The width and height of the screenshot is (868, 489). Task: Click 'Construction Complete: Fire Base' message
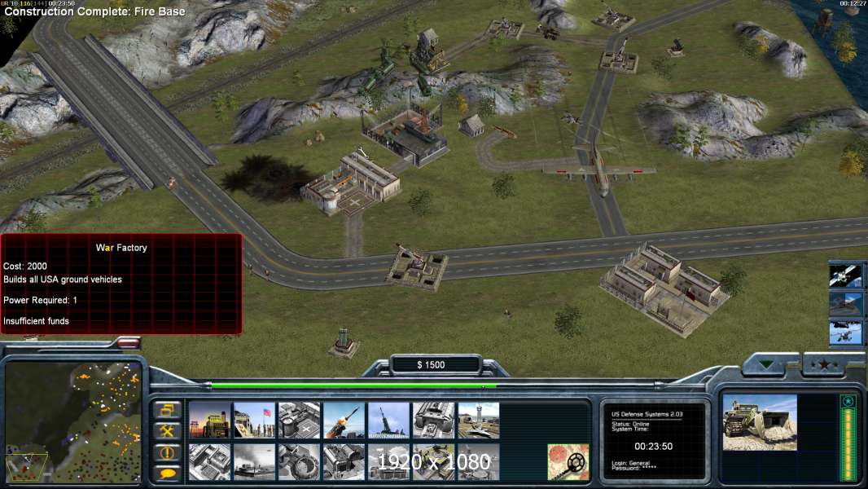pyautogui.click(x=94, y=11)
